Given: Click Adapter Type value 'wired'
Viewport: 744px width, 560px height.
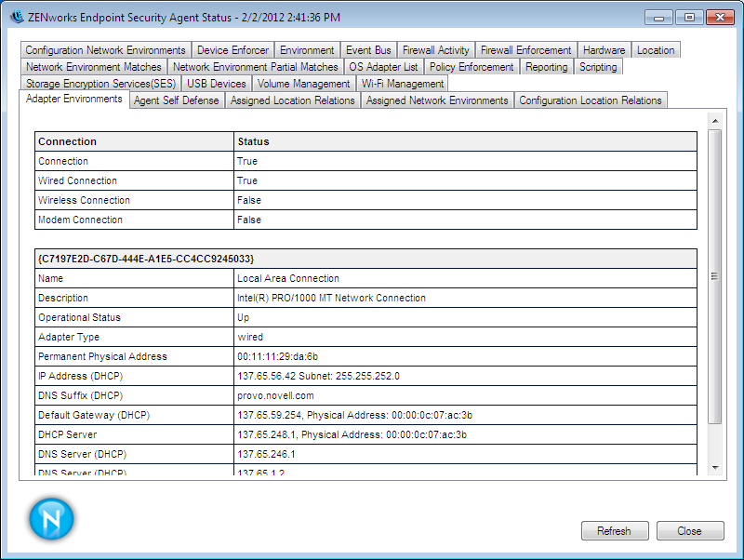Looking at the screenshot, I should tap(250, 337).
